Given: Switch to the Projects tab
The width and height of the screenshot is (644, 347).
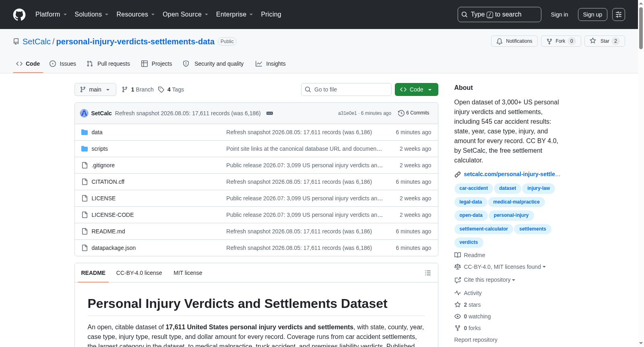Looking at the screenshot, I should 157,64.
